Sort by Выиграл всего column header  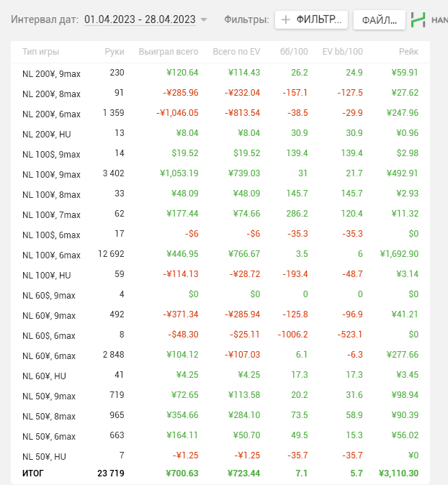point(169,52)
